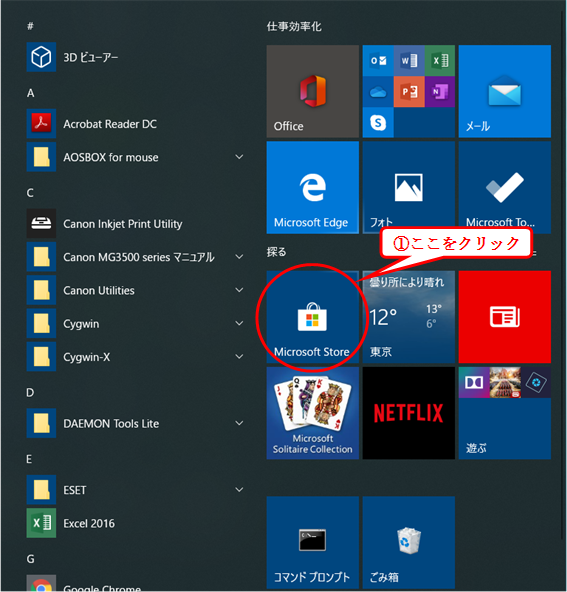Expand DAEMON Tools Lite chevron
Screen dimensions: 567x592
[x=239, y=423]
